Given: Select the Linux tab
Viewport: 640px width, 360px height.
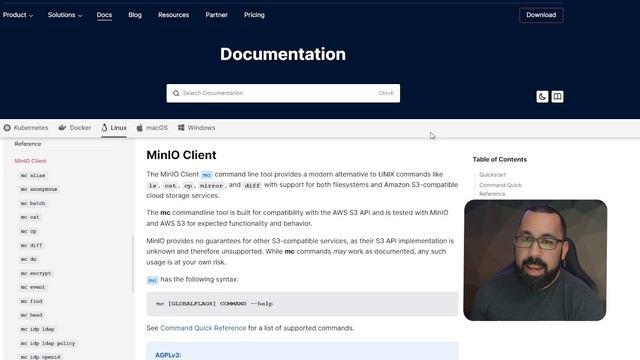Looking at the screenshot, I should click(x=114, y=128).
